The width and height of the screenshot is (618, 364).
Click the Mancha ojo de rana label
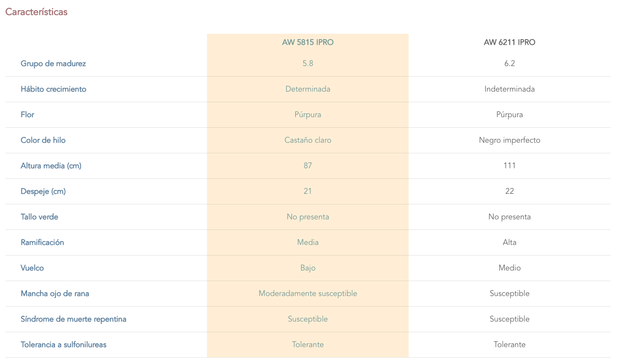click(x=55, y=294)
